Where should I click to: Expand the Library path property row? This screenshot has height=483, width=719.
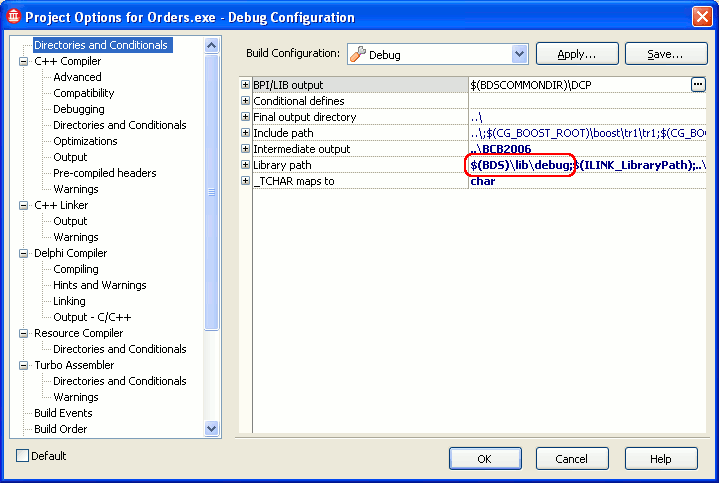(246, 165)
